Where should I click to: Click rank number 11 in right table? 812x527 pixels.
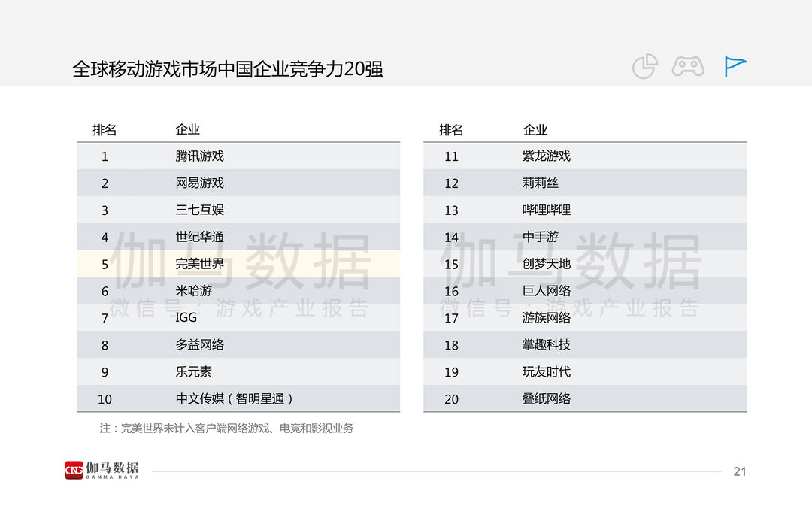[x=451, y=156]
